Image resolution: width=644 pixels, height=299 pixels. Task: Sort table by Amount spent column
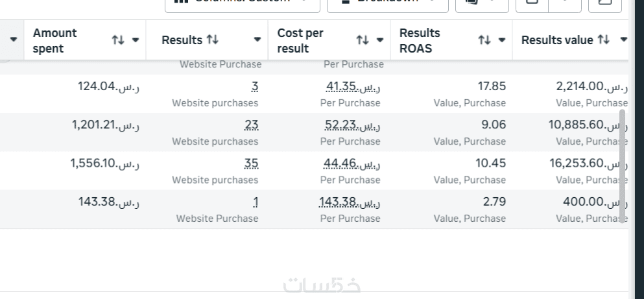118,40
